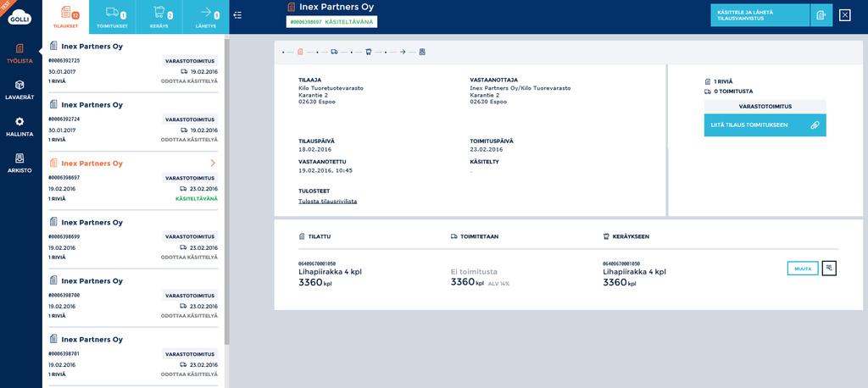The height and width of the screenshot is (388, 868).
Task: Switch to the Lähetys tab
Action: tap(205, 17)
